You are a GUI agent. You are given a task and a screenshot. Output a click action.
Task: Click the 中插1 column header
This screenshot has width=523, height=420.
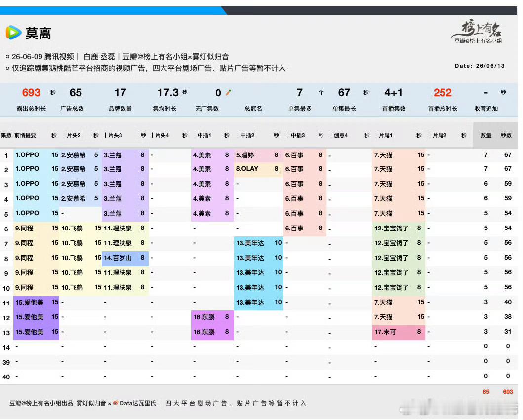point(204,135)
